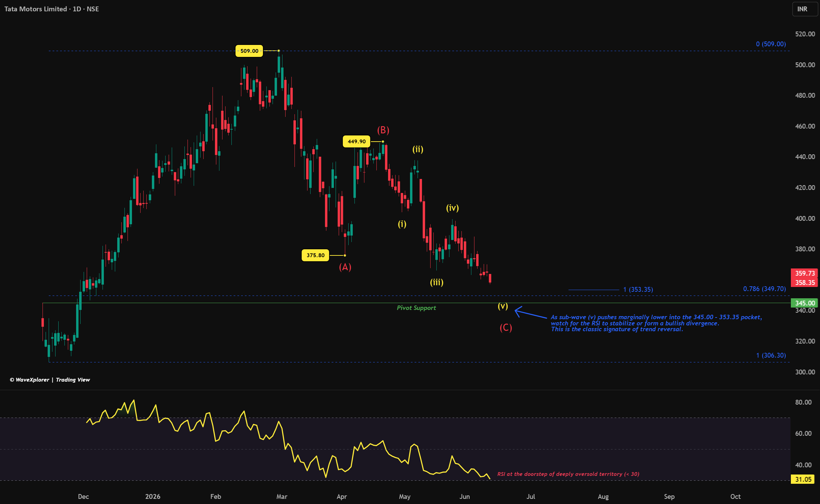The image size is (820, 504).
Task: Click the 31.05 RSI value tag
Action: tap(803, 479)
